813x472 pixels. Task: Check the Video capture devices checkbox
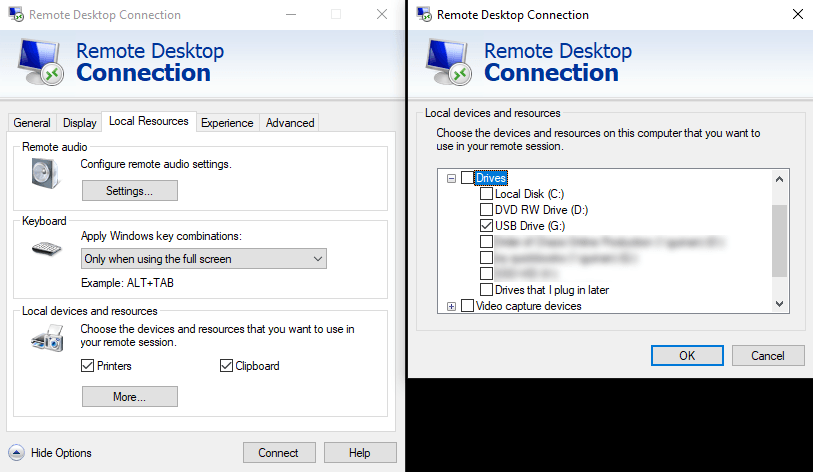(x=467, y=306)
